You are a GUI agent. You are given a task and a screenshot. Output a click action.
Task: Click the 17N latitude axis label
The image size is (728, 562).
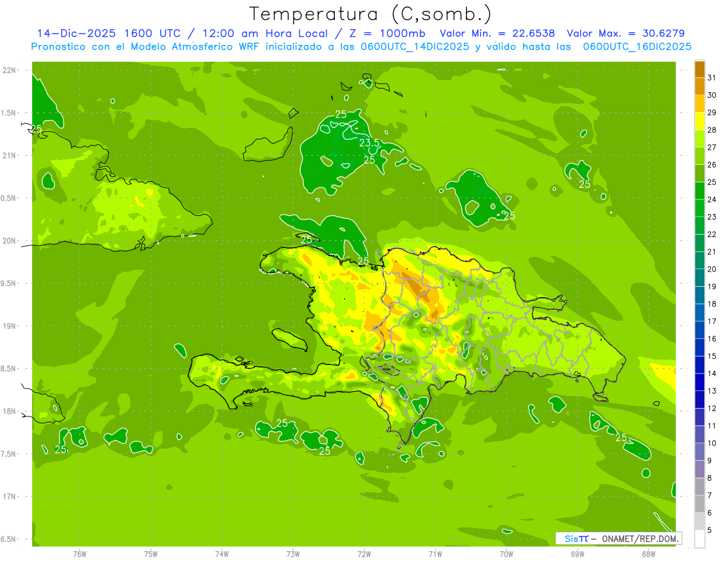click(x=10, y=497)
